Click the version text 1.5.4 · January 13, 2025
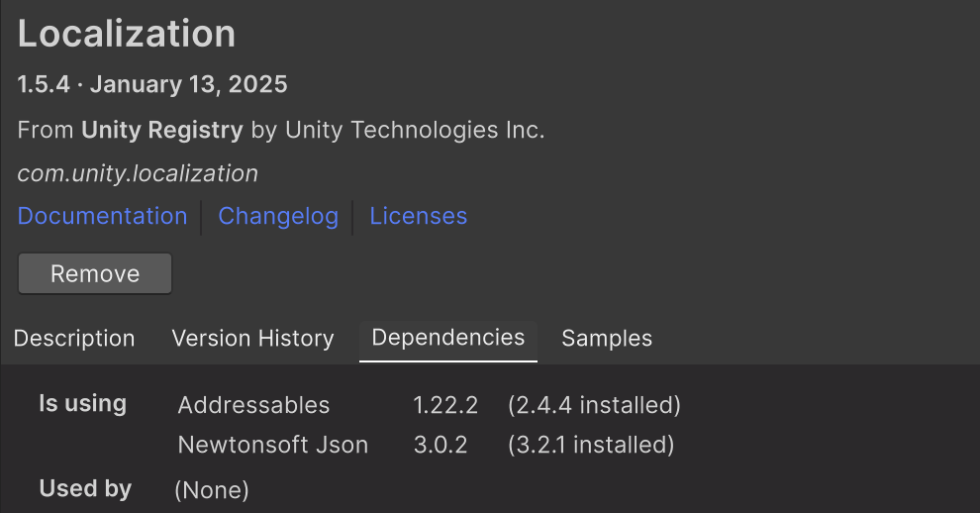This screenshot has width=980, height=513. pos(152,84)
